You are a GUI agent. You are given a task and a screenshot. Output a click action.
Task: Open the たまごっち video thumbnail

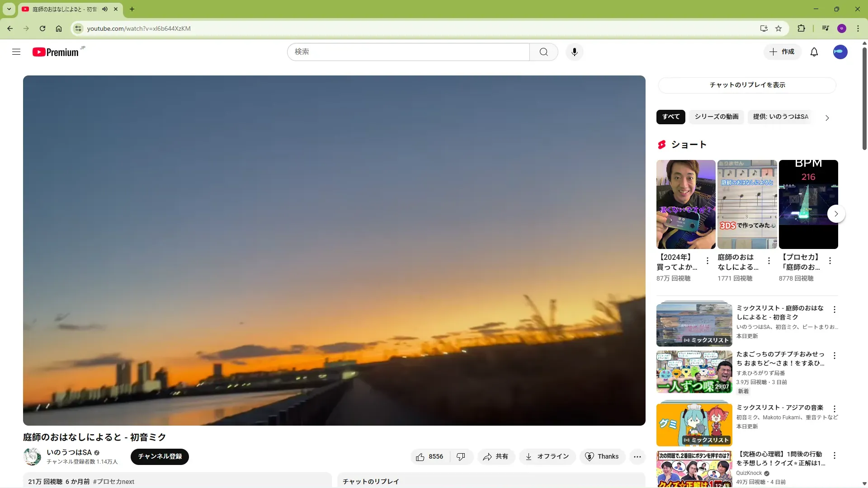pyautogui.click(x=694, y=371)
